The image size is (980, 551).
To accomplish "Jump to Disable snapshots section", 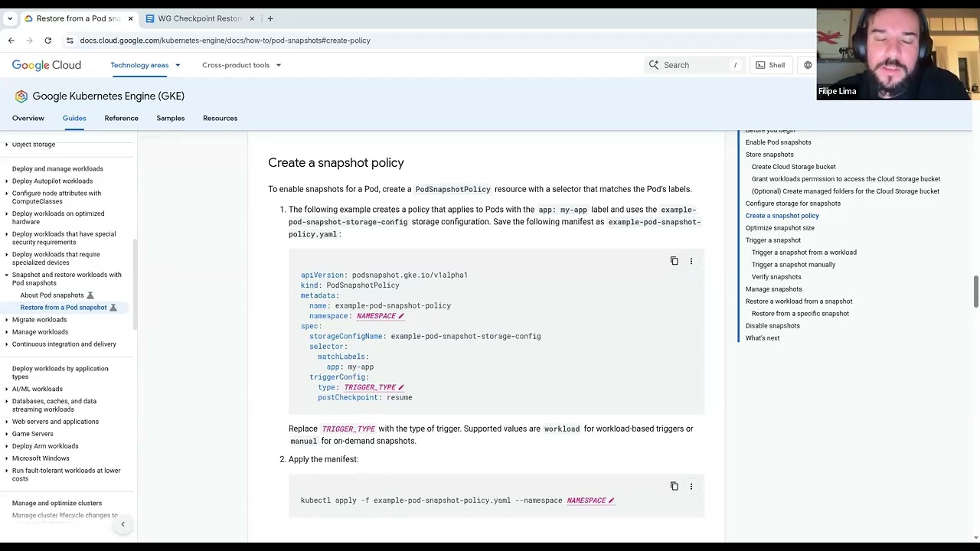I will 773,326.
